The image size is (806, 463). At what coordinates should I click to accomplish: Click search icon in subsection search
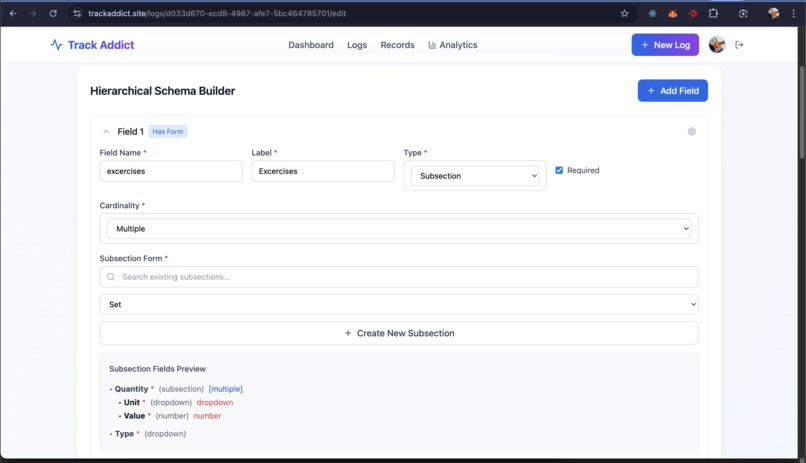pyautogui.click(x=111, y=277)
